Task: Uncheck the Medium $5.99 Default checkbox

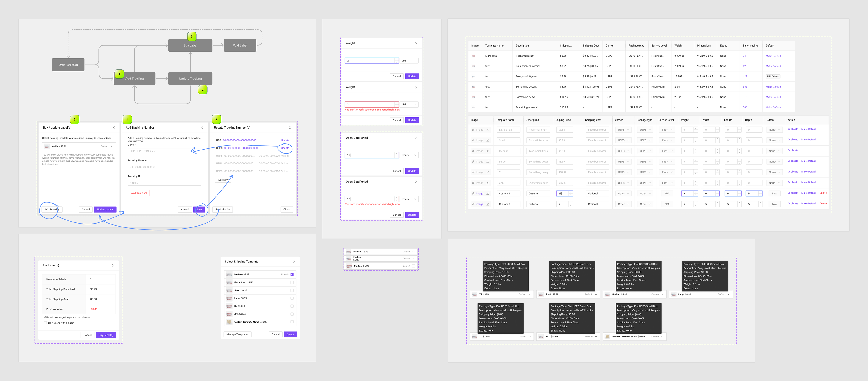Action: [x=292, y=275]
